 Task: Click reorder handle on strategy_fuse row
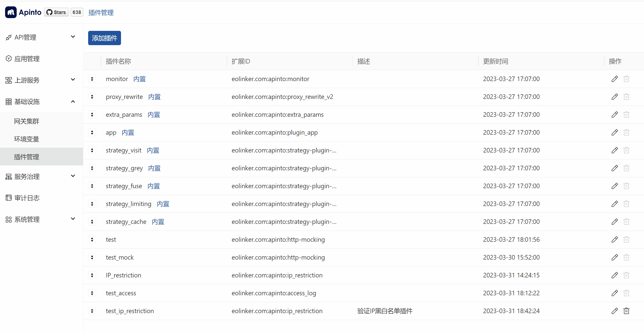pyautogui.click(x=92, y=186)
